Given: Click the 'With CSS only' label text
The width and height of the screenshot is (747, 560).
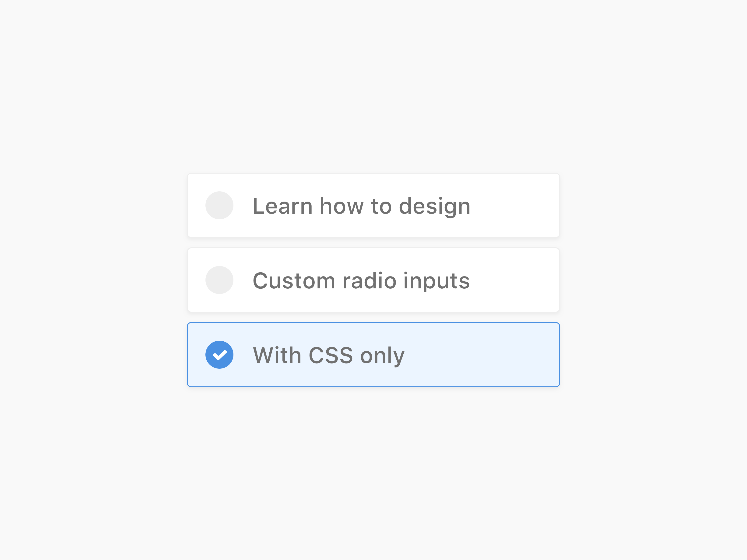Looking at the screenshot, I should click(328, 355).
